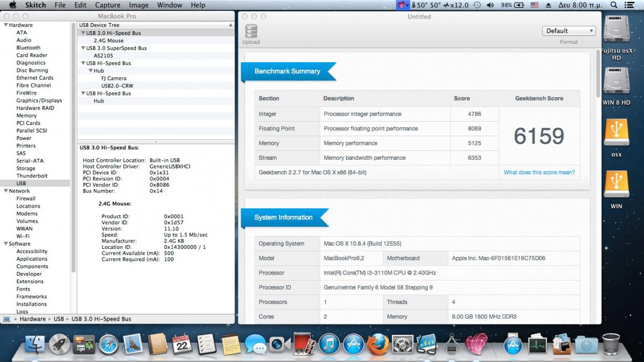Select Extensions under Software
The height and width of the screenshot is (362, 644).
click(30, 282)
